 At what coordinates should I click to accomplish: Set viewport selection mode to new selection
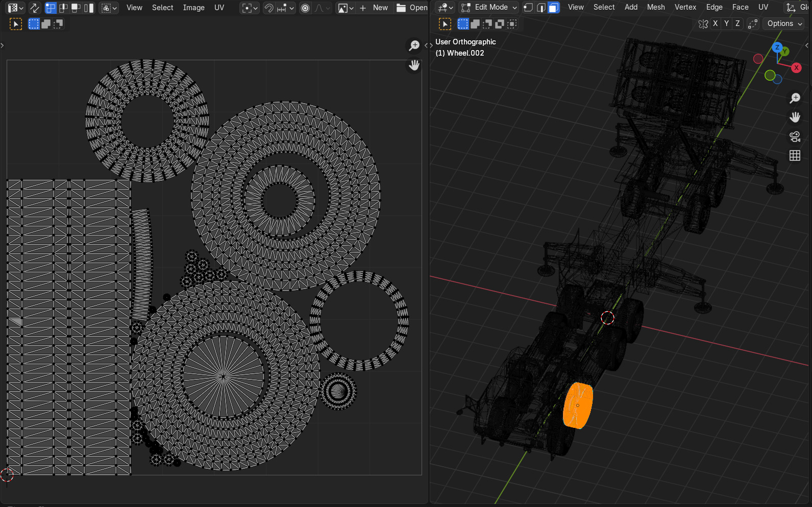[463, 24]
